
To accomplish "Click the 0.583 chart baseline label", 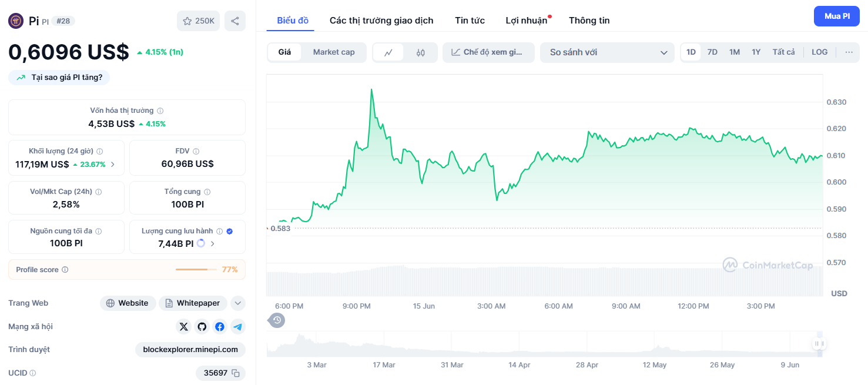I will [x=280, y=229].
